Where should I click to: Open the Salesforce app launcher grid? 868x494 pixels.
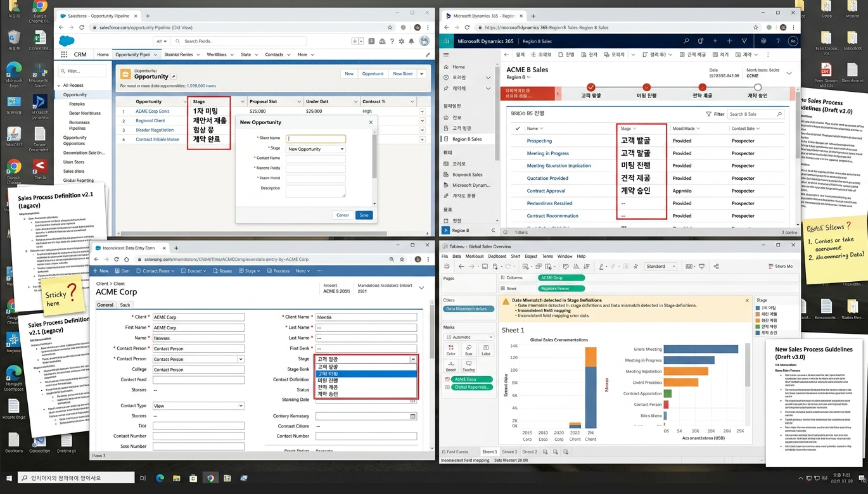(x=64, y=54)
